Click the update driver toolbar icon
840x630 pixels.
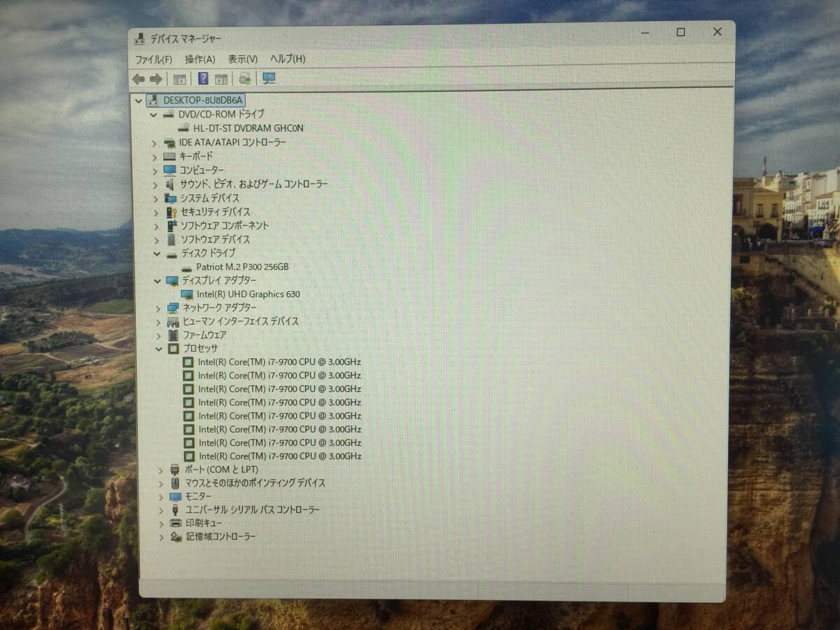244,78
